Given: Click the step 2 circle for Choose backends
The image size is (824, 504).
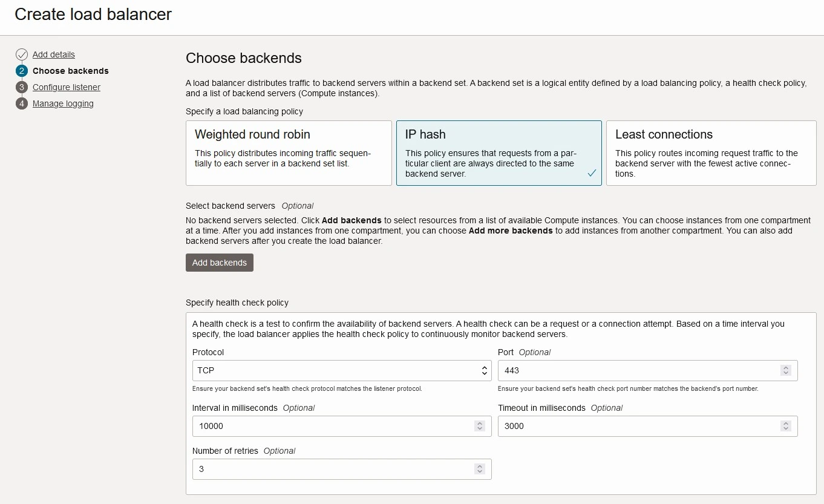Looking at the screenshot, I should click(x=22, y=71).
